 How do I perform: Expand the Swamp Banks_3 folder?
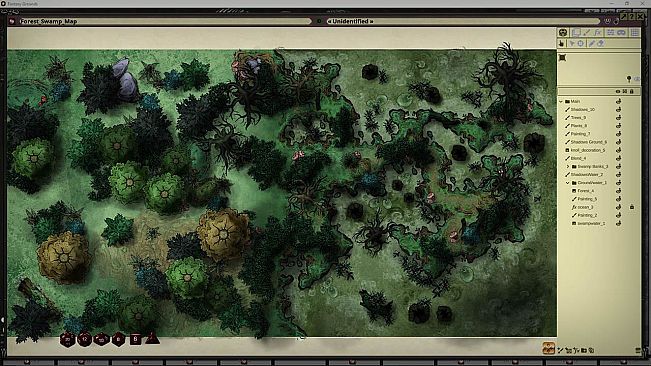click(x=568, y=166)
